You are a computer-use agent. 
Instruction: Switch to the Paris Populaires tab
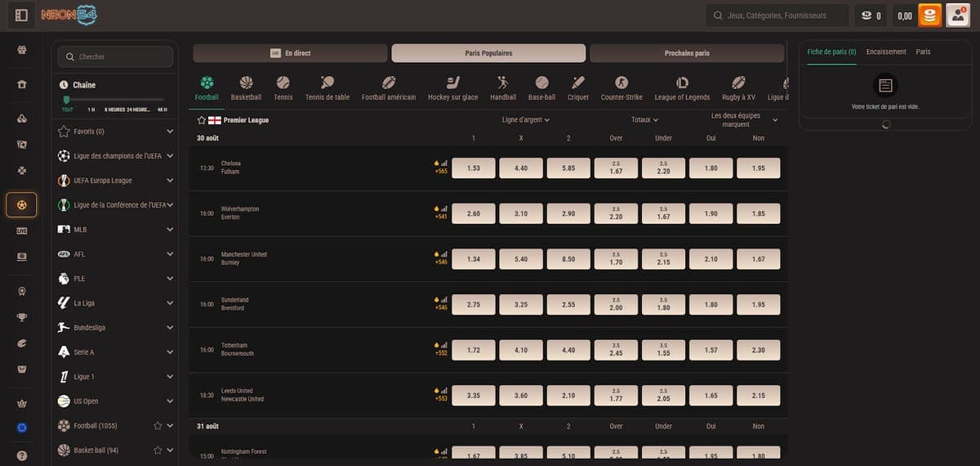tap(488, 53)
